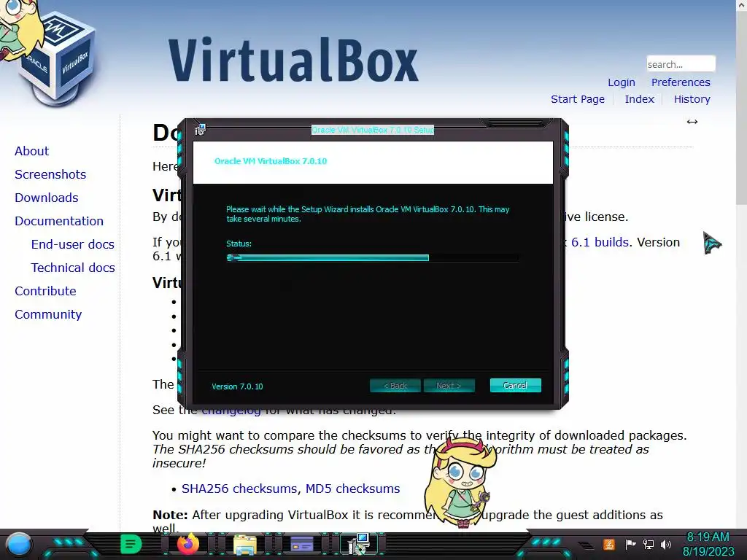747x560 pixels.
Task: Open the 6.1 builds link
Action: tap(600, 242)
